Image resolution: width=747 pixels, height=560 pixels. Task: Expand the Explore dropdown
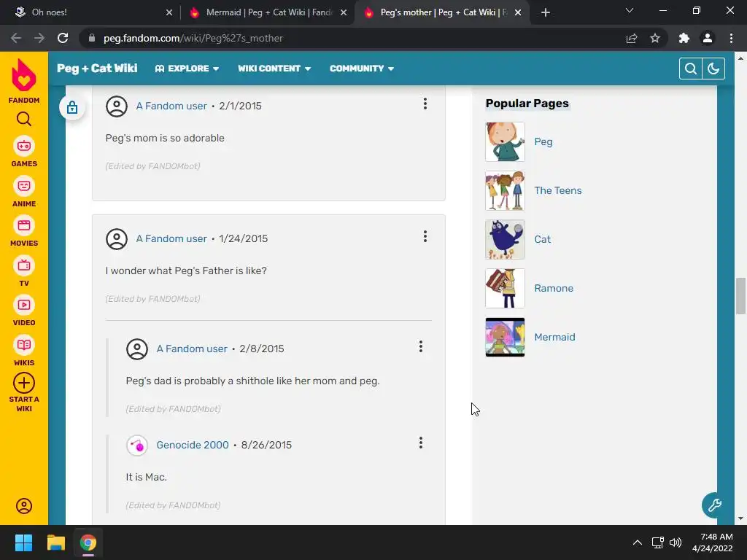tap(187, 69)
